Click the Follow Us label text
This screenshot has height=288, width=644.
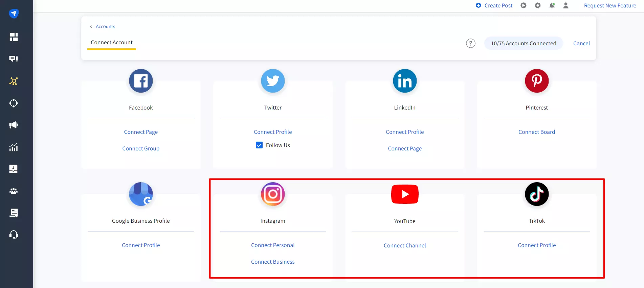278,145
